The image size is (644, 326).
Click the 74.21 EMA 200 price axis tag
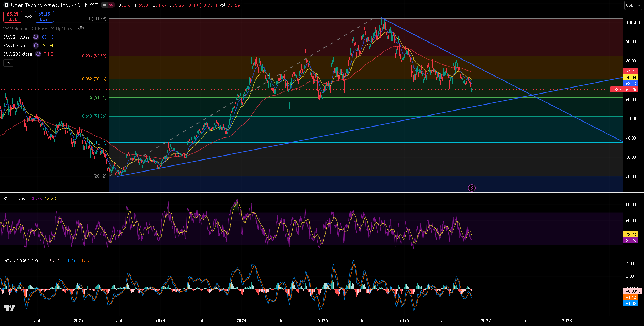point(631,72)
